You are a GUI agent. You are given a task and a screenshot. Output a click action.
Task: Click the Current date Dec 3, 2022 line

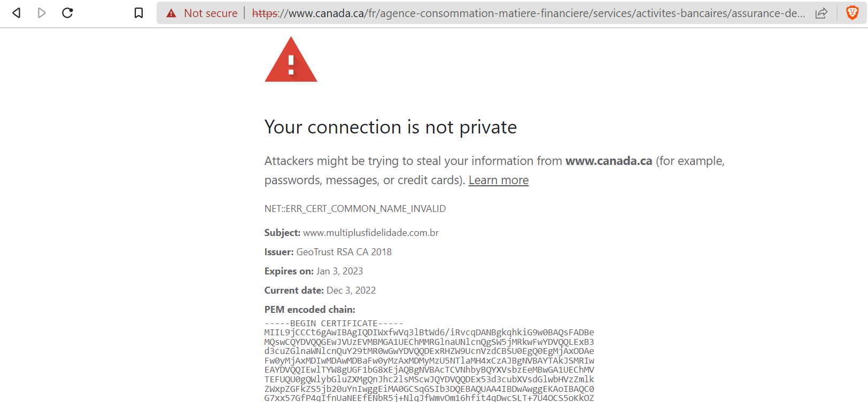click(x=320, y=290)
